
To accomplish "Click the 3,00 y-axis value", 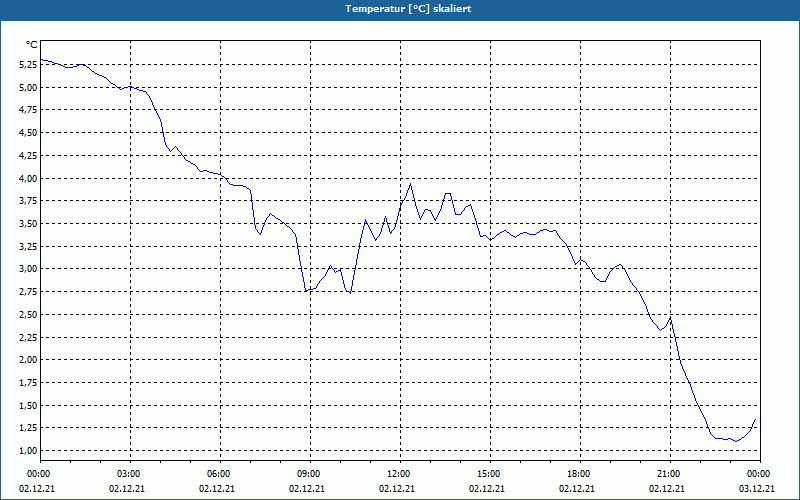I will 28,269.
